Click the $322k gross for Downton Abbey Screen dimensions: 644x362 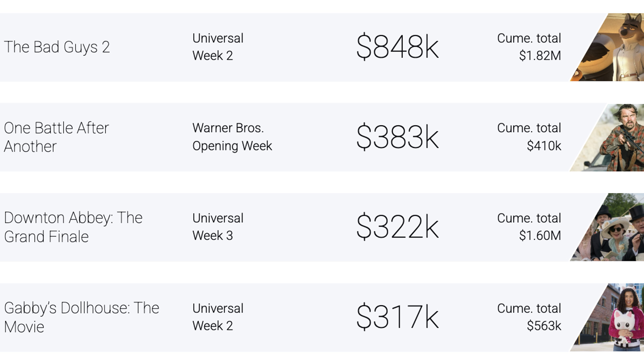point(397,227)
